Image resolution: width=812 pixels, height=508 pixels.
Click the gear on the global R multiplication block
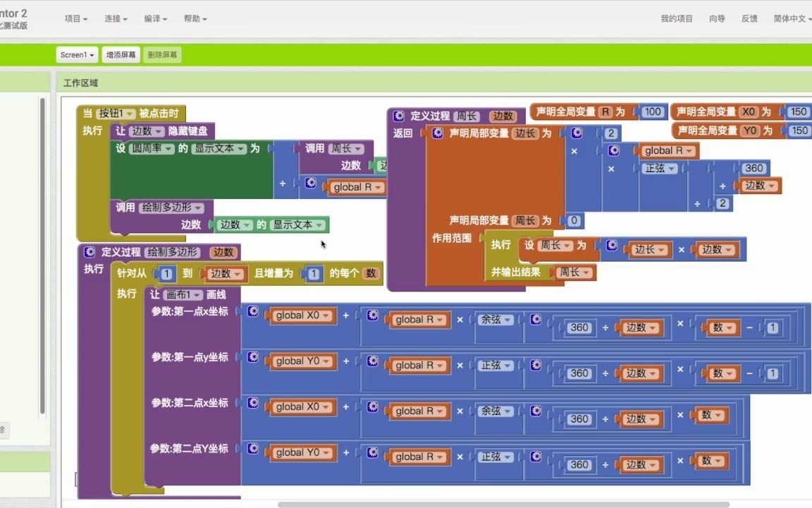(x=613, y=150)
